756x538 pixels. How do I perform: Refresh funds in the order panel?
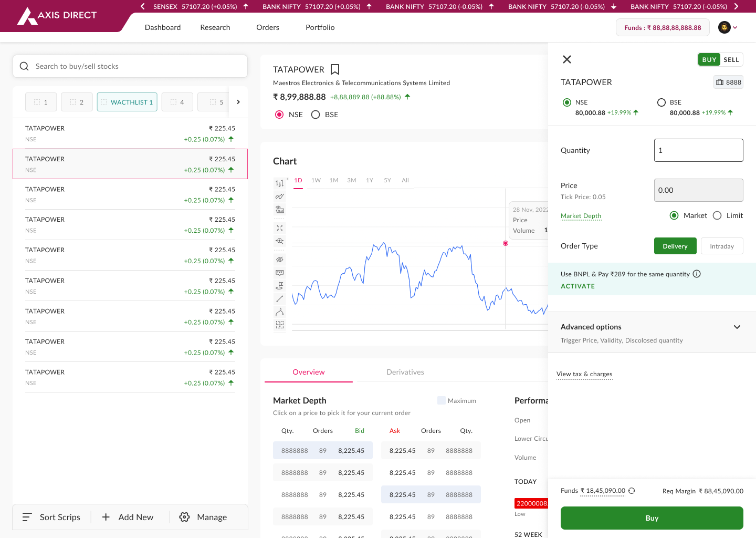click(x=632, y=491)
